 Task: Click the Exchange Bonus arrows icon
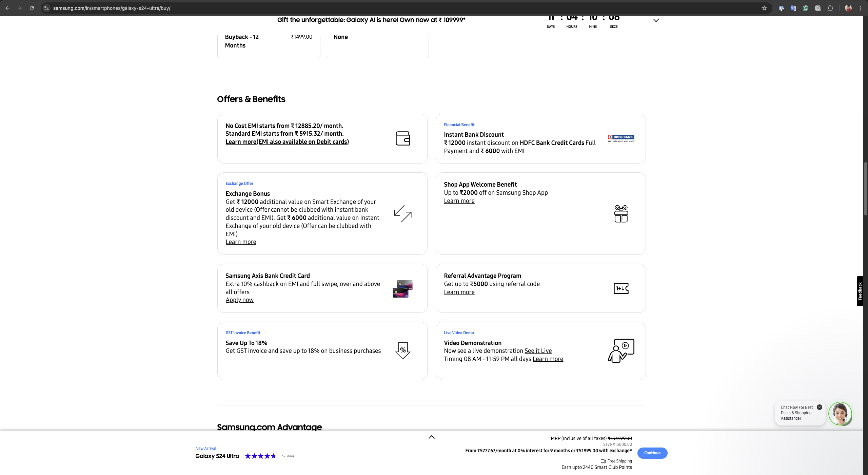(402, 214)
